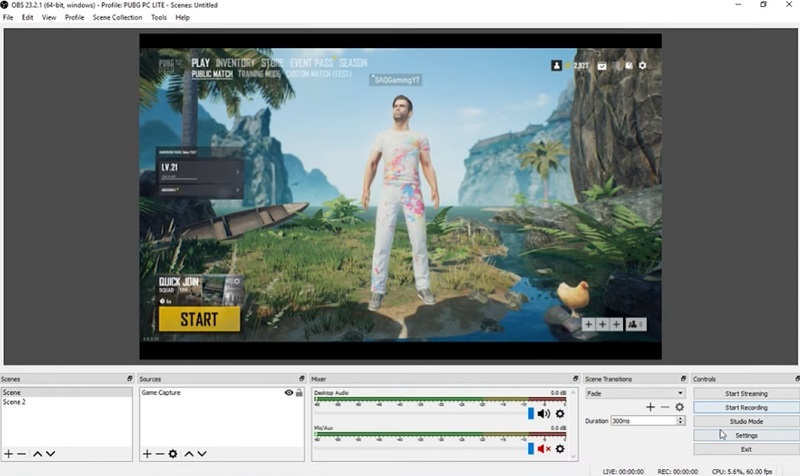Click the profile icon in game preview
800x476 pixels.
tap(556, 65)
